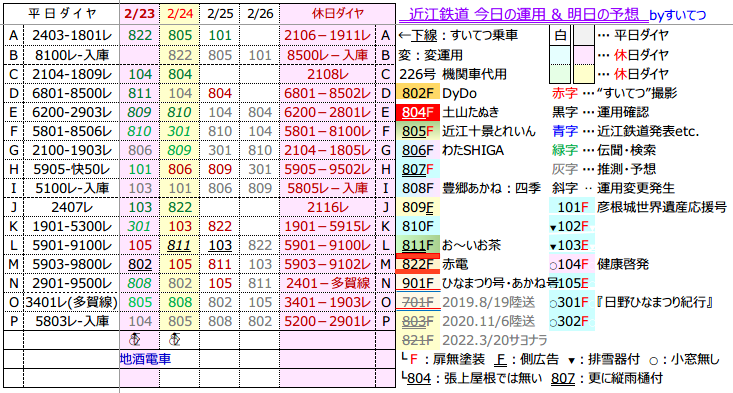Select the light blue legend swatch
733x393 pixels.
coord(560,55)
